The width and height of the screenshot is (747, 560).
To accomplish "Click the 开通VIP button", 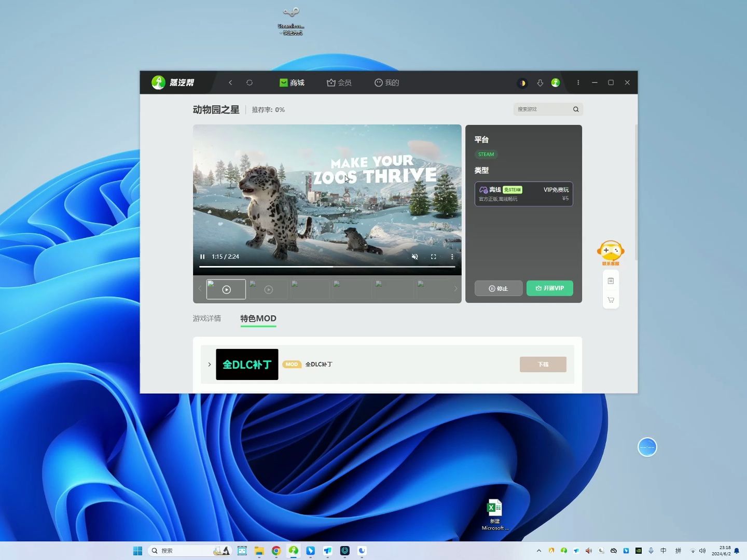I will [x=550, y=288].
